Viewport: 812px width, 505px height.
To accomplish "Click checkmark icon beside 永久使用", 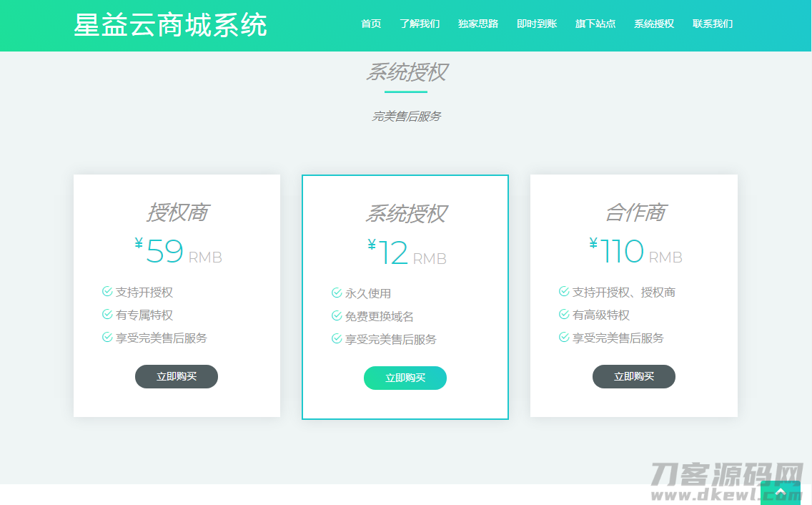I will point(337,293).
